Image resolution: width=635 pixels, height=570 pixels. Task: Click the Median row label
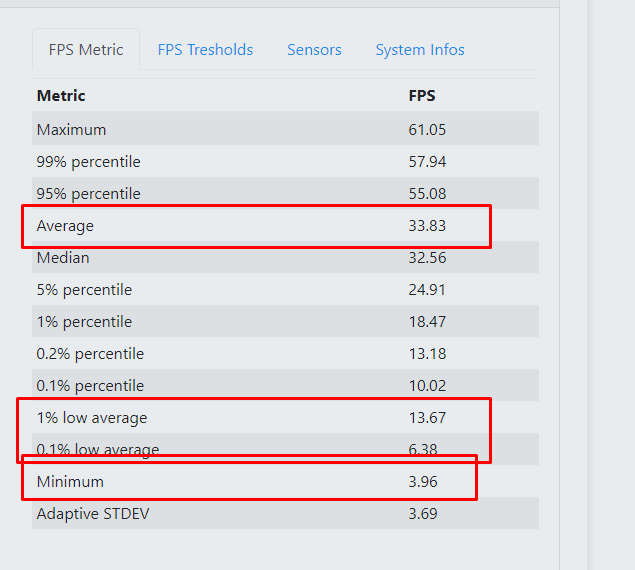coord(63,258)
